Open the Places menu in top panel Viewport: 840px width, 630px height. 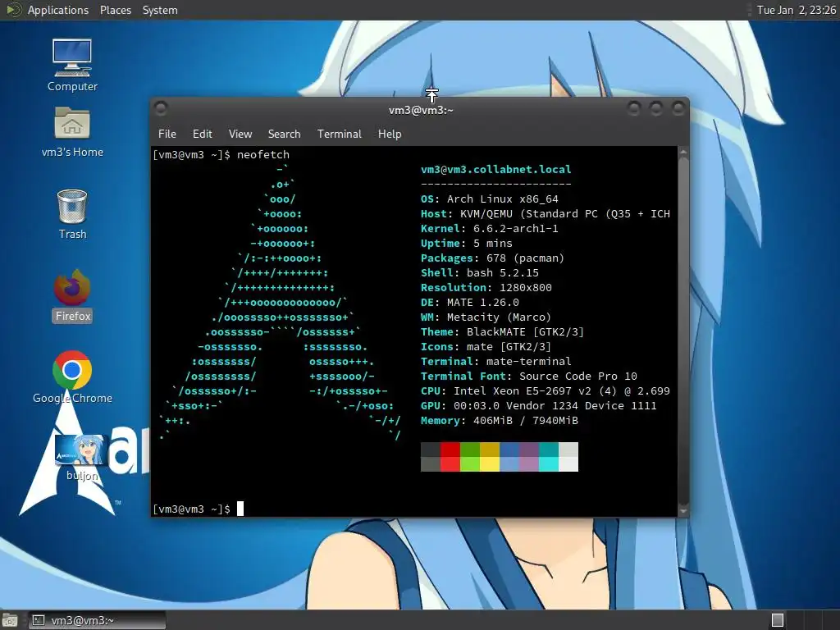point(115,10)
